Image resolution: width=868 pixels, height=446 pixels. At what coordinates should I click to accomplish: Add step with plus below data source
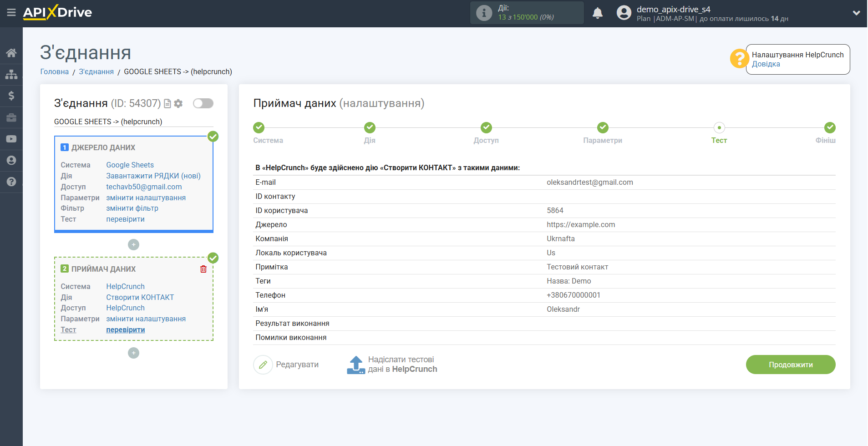[x=133, y=245]
